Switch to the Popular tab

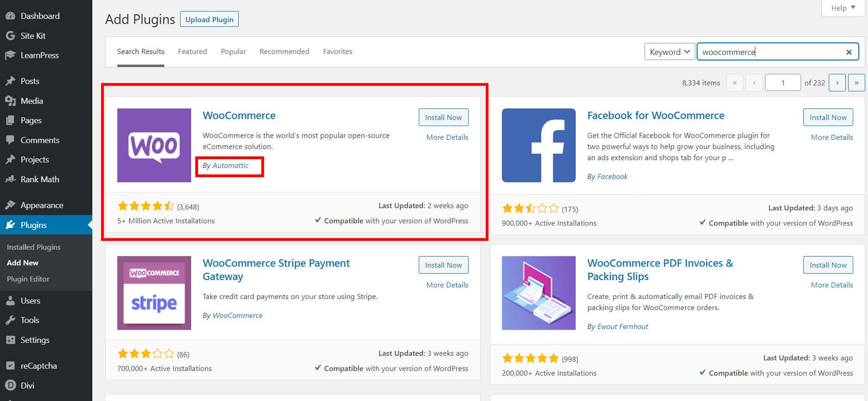(233, 52)
